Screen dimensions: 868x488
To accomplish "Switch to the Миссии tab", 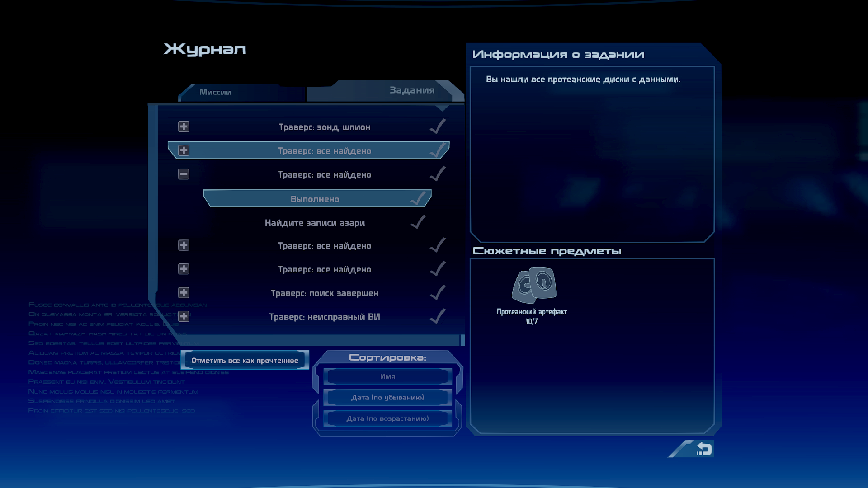I will 215,92.
